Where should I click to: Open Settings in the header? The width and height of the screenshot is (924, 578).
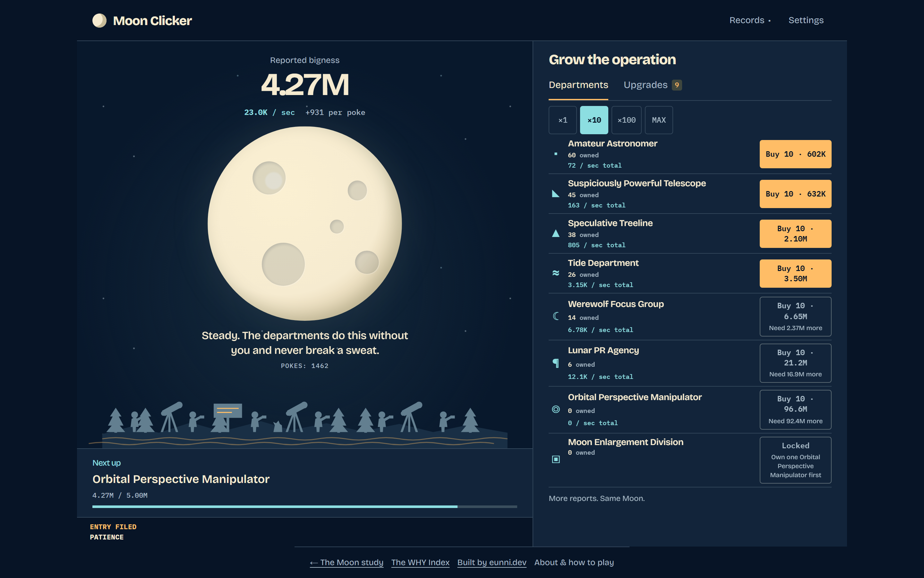tap(806, 20)
